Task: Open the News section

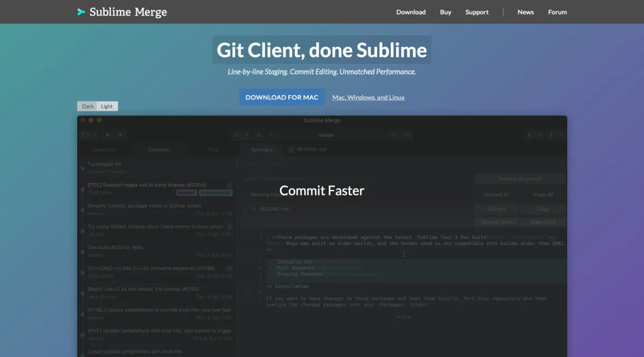Action: coord(526,12)
